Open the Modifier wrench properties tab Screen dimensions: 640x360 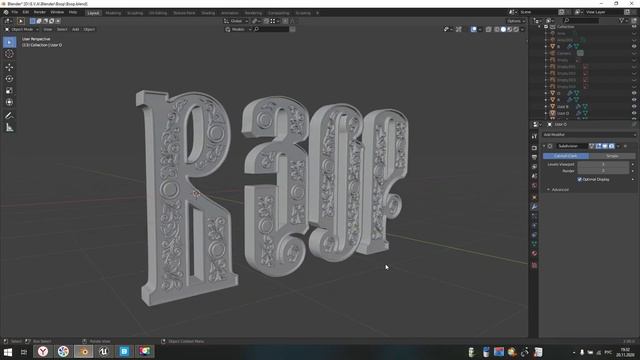point(534,207)
